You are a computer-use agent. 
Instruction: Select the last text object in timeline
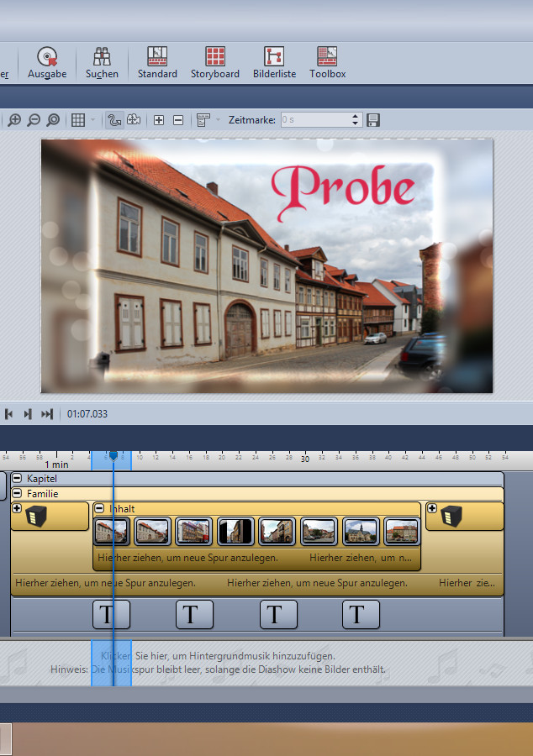click(x=361, y=615)
